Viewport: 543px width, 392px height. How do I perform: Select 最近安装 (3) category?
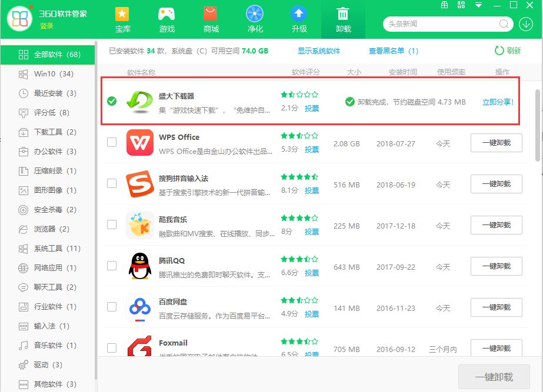coord(48,93)
